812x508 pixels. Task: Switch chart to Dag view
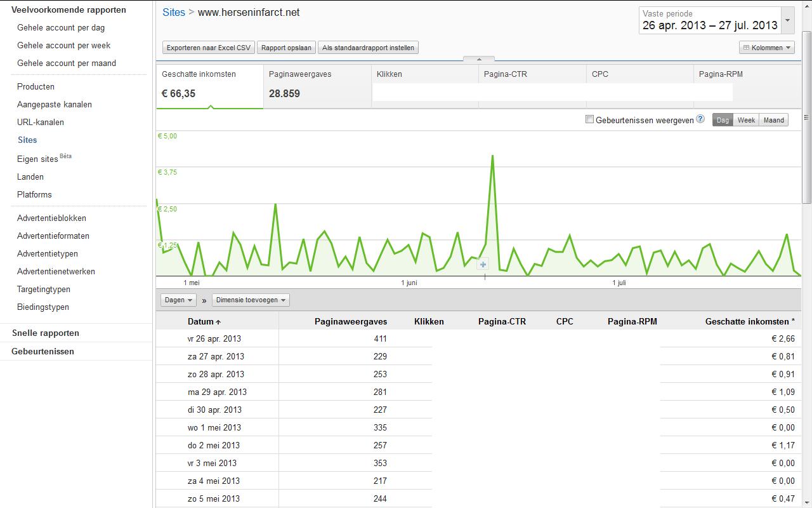point(723,120)
